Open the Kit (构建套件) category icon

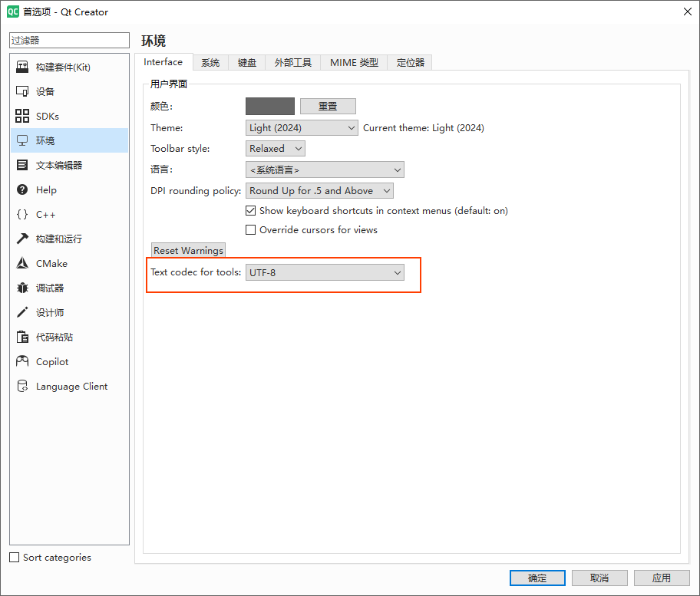click(x=22, y=68)
